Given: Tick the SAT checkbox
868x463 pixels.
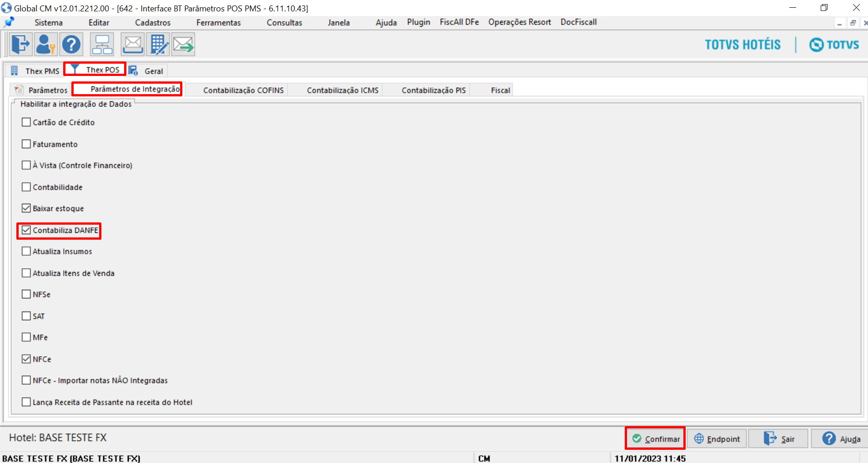Looking at the screenshot, I should [26, 316].
